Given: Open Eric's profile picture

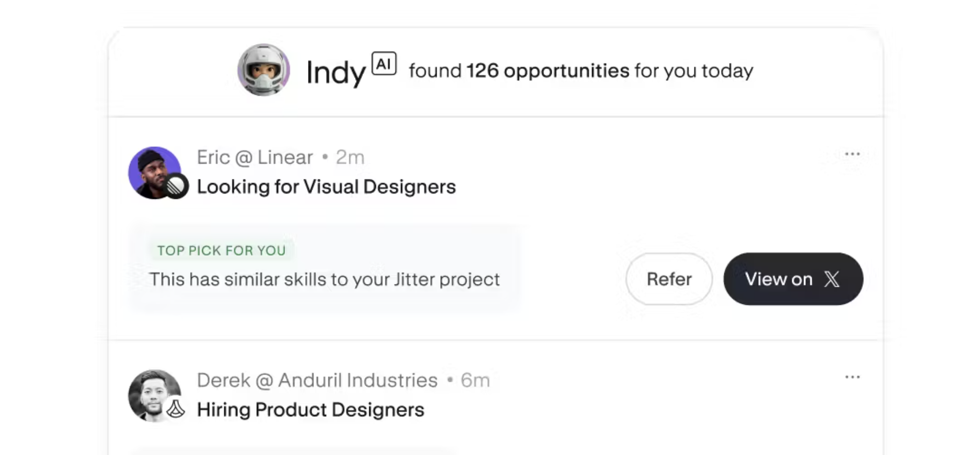Looking at the screenshot, I should tap(154, 173).
